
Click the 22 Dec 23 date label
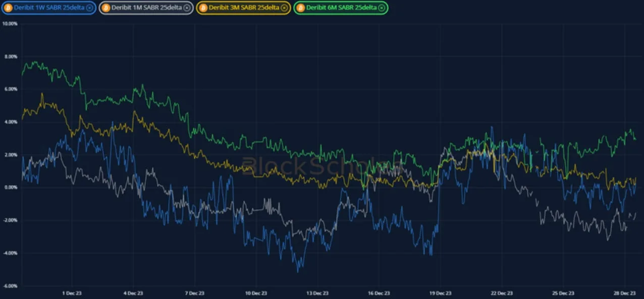click(502, 293)
